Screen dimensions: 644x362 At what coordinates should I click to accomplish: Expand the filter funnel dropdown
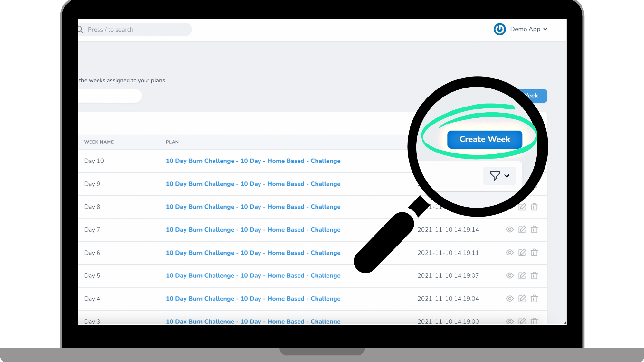point(499,176)
